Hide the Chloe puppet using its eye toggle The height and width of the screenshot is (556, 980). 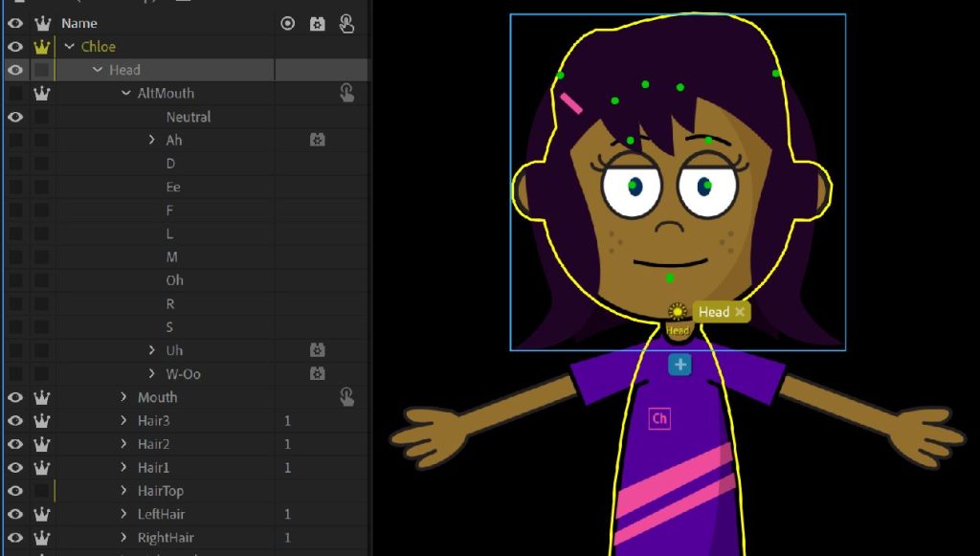pos(14,46)
